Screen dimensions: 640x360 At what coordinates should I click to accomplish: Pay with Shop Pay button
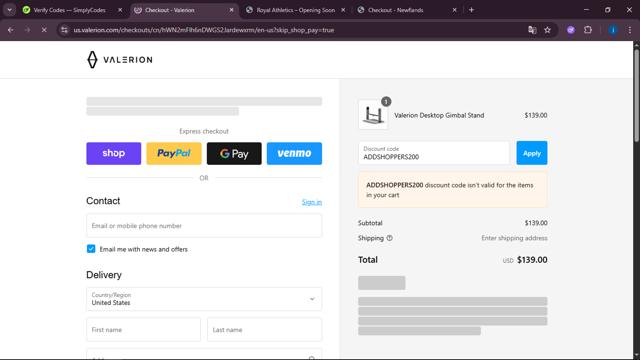click(113, 153)
